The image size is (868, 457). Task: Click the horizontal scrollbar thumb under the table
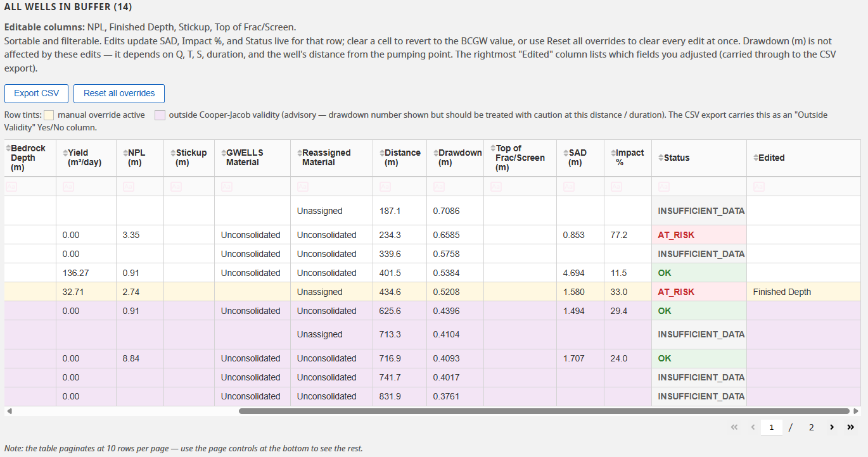pyautogui.click(x=544, y=411)
